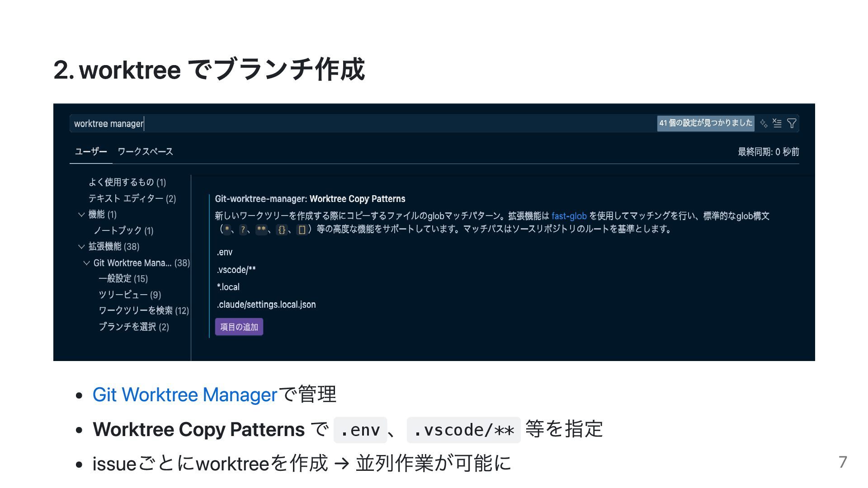Select the .claude/settings.local.json pattern item
Image resolution: width=868 pixels, height=488 pixels.
[266, 305]
